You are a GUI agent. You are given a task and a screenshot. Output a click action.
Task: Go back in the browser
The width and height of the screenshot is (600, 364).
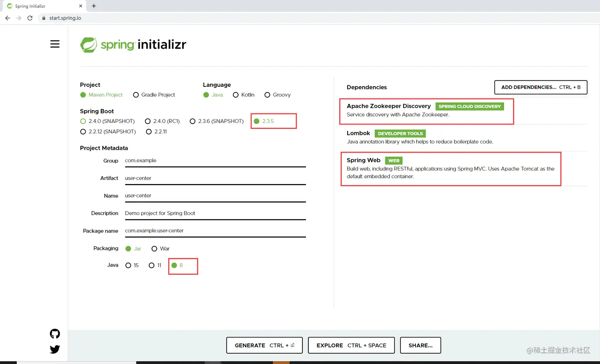[8, 18]
